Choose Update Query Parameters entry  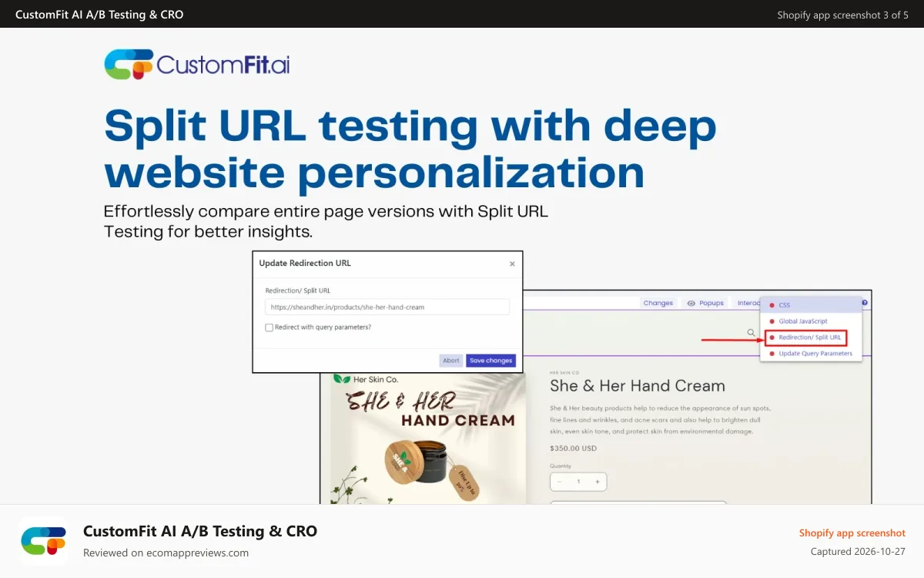(811, 354)
